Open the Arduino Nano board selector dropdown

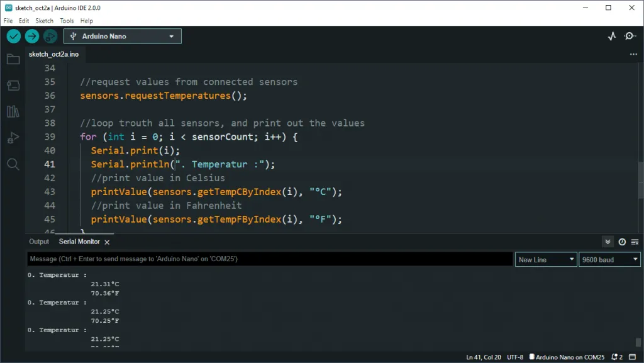click(122, 36)
